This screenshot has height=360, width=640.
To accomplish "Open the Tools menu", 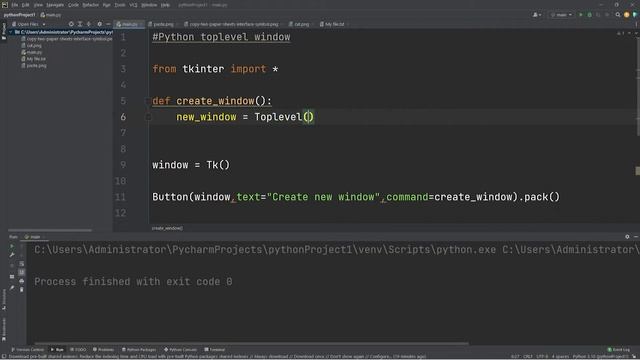I will (120, 5).
